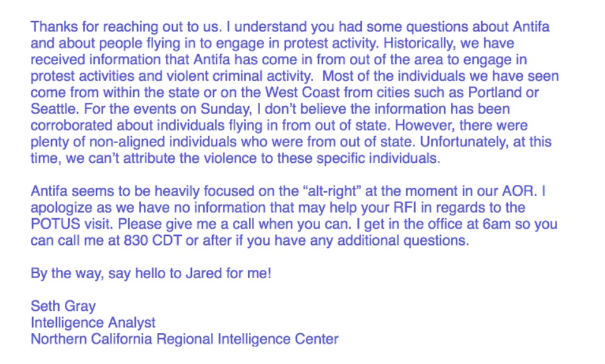Click the city name "Seattle"

point(54,109)
